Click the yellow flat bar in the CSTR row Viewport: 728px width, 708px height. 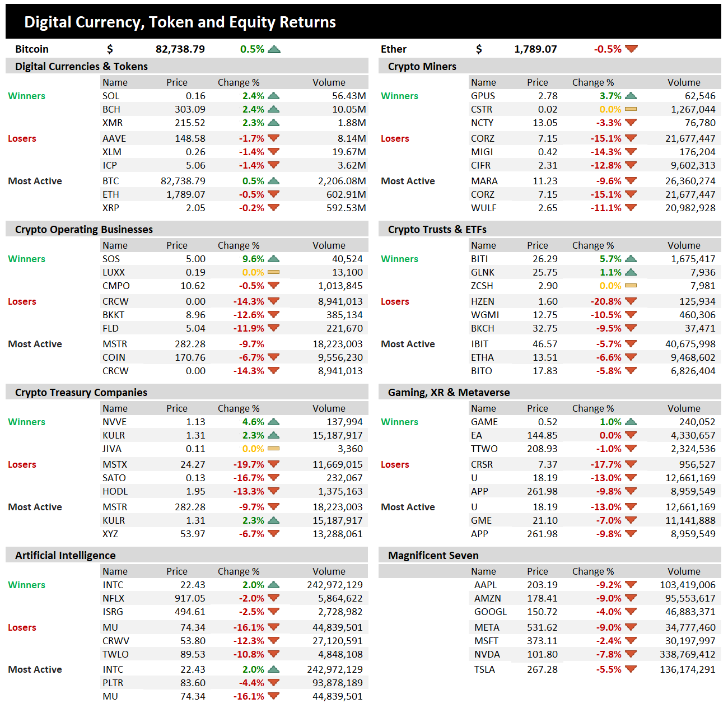(x=631, y=109)
